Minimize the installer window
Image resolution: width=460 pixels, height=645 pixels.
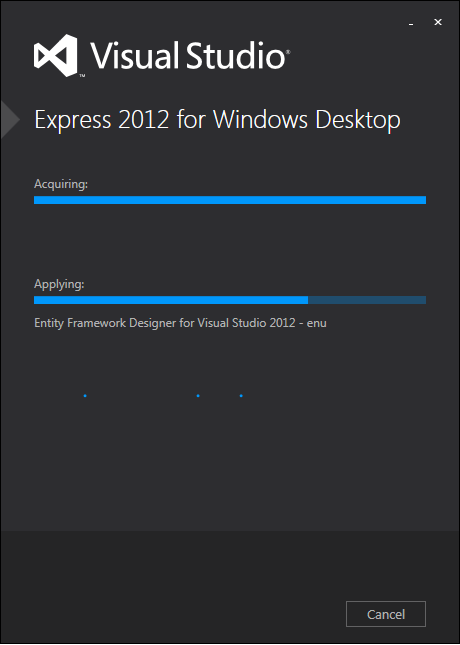(411, 23)
